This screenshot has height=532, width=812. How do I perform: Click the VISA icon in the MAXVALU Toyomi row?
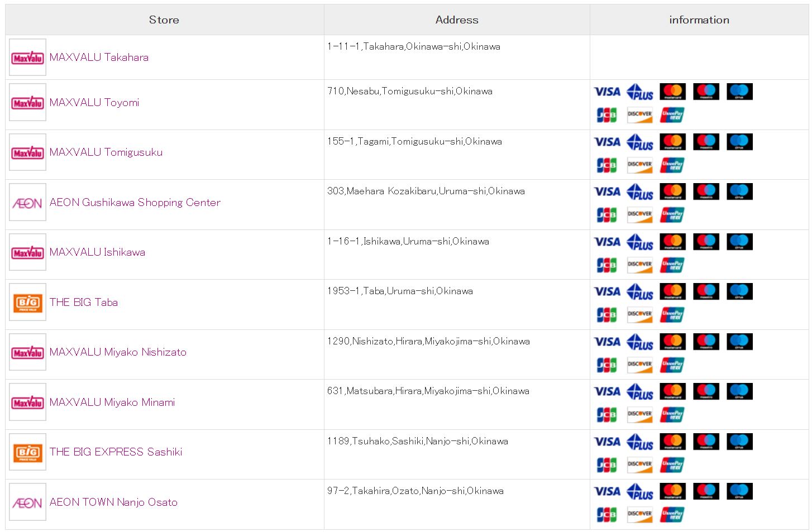[607, 92]
